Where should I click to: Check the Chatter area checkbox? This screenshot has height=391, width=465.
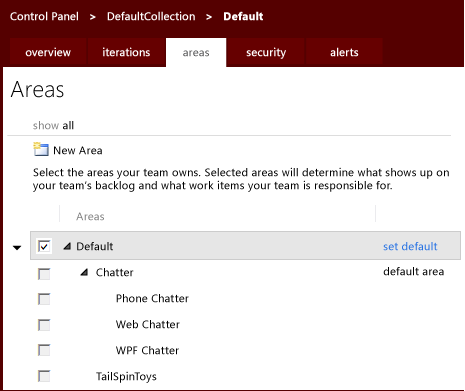pos(44,274)
